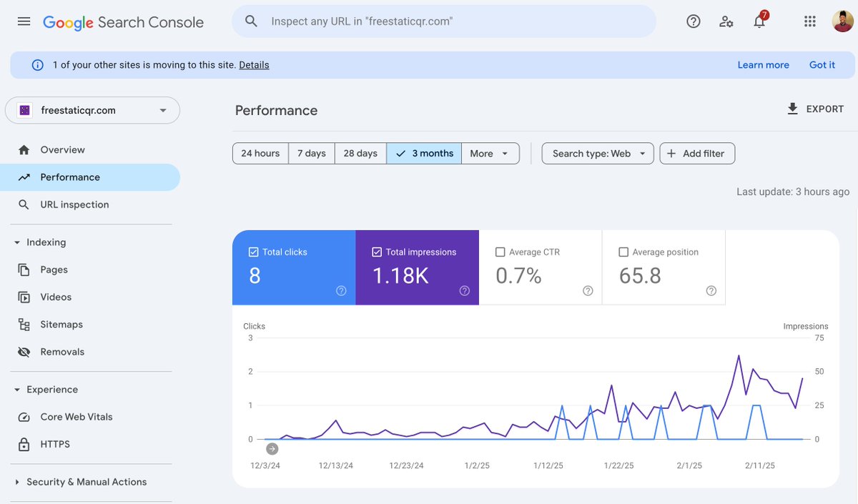This screenshot has height=504, width=858.
Task: Click the search magnifier icon in URL bar
Action: click(251, 21)
